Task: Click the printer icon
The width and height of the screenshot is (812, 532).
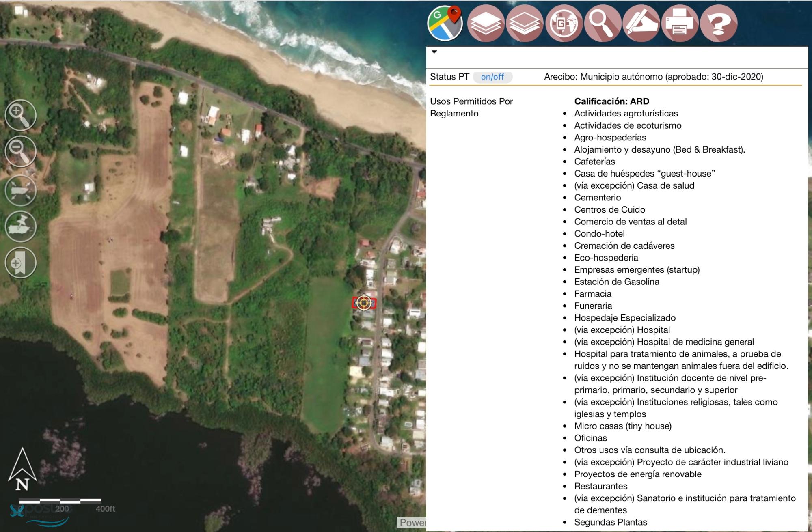Action: point(680,23)
